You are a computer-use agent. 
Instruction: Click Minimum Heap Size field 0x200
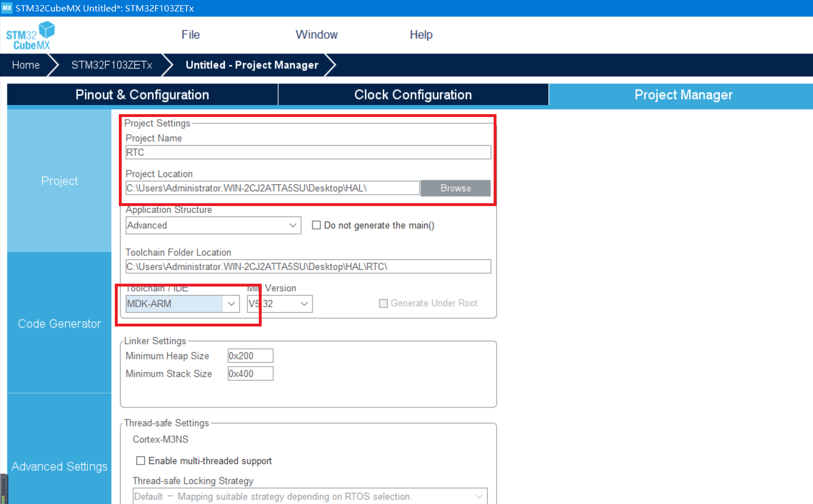[x=250, y=356]
